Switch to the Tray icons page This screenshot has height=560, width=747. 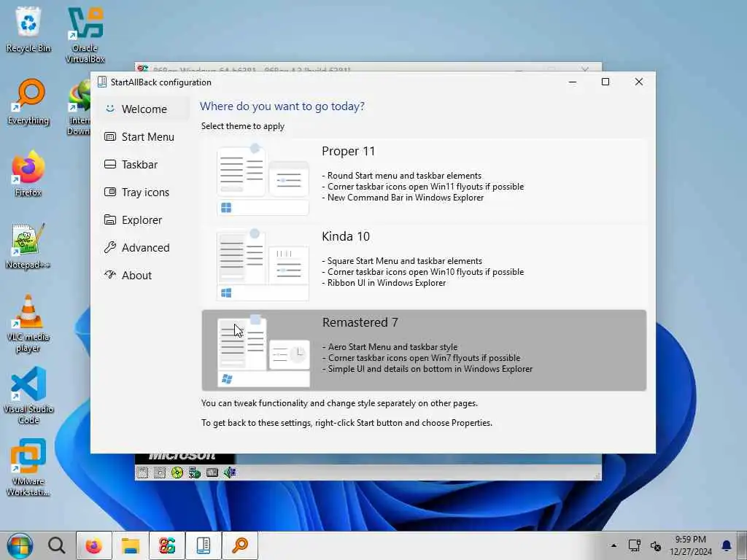click(x=144, y=192)
